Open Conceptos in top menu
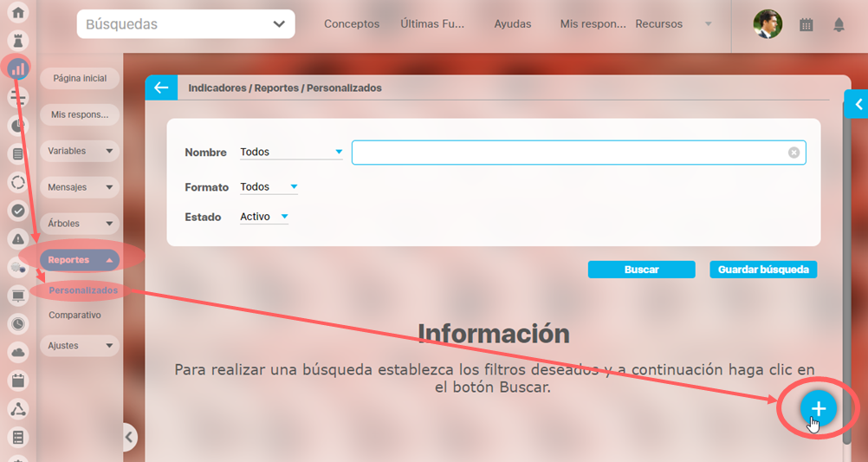 coord(352,24)
